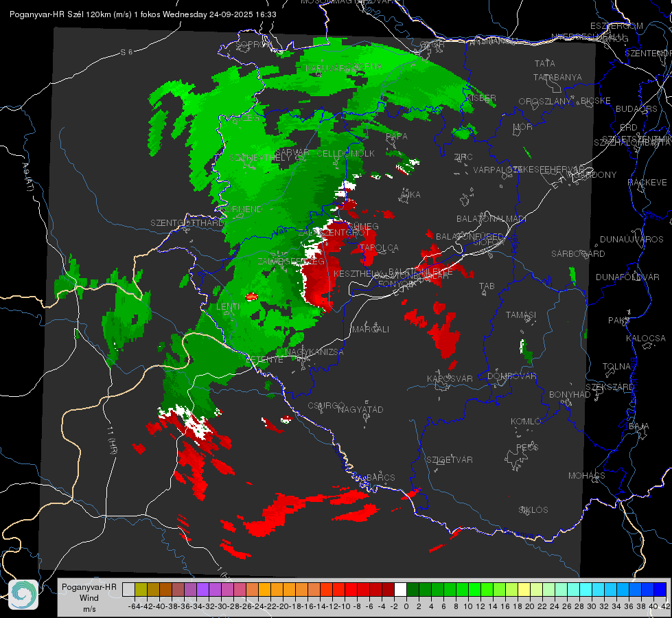Click the 'KISBER' city label

coord(481,98)
